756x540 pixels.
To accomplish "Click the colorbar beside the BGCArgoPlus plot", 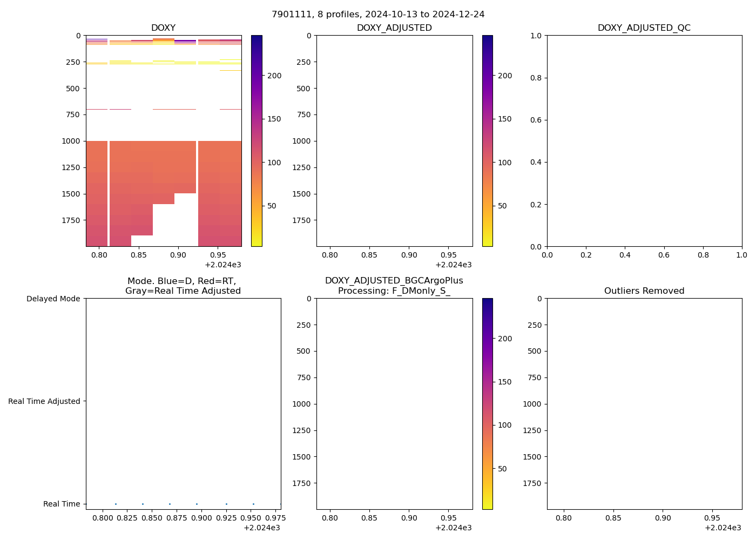I will coord(487,403).
